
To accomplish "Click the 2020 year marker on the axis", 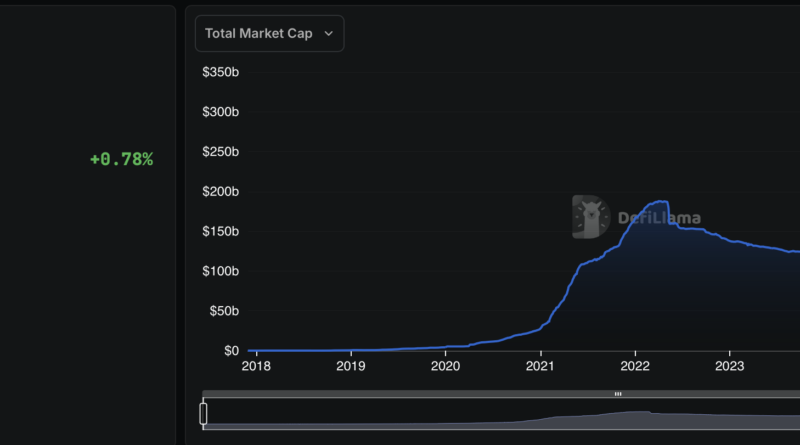I will tap(445, 366).
